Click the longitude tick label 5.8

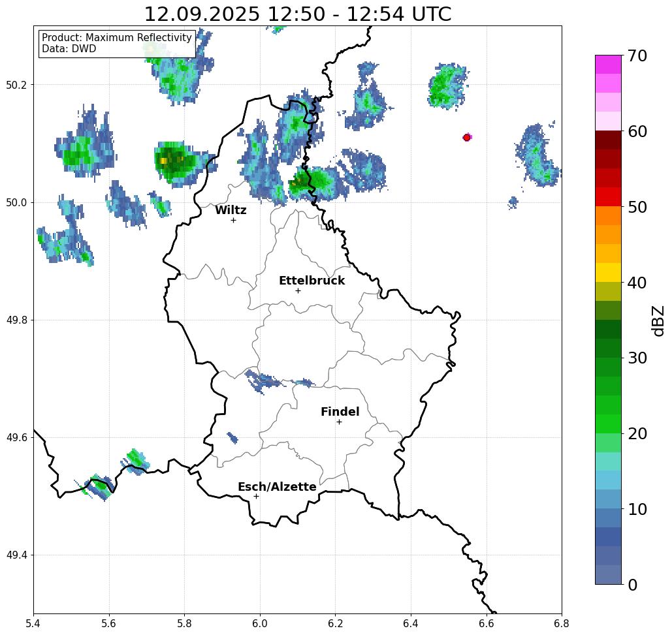(184, 623)
